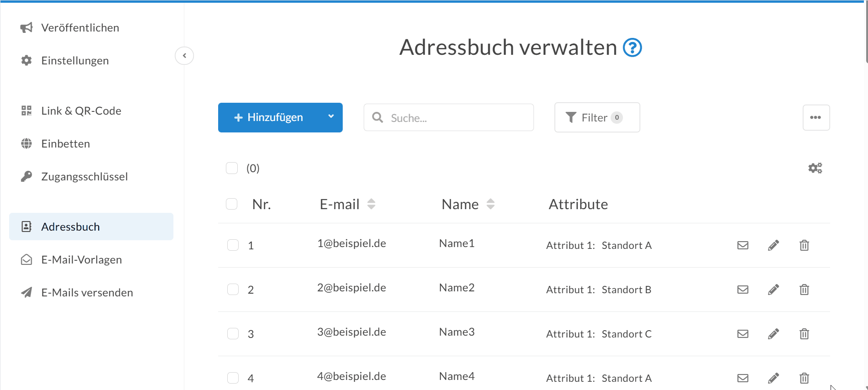The image size is (868, 390).
Task: Open E-Mails versenden section
Action: coord(91,292)
